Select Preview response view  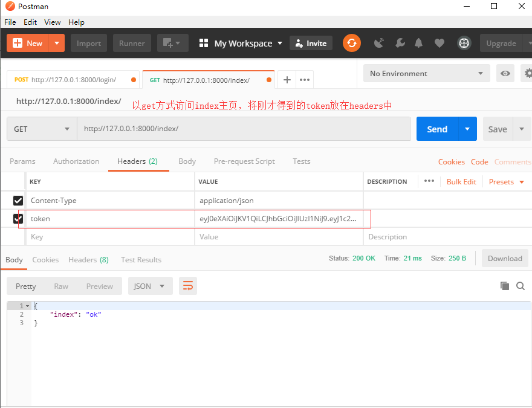(x=99, y=287)
